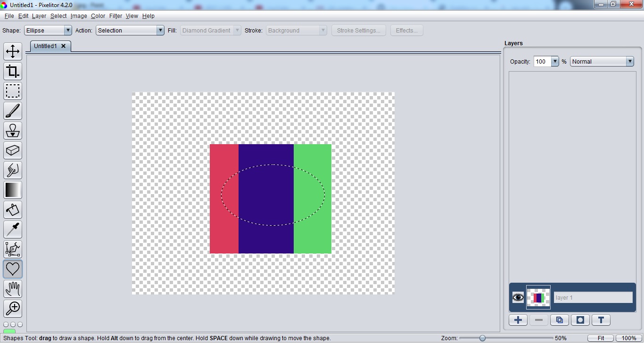Select the Move tool

click(13, 51)
